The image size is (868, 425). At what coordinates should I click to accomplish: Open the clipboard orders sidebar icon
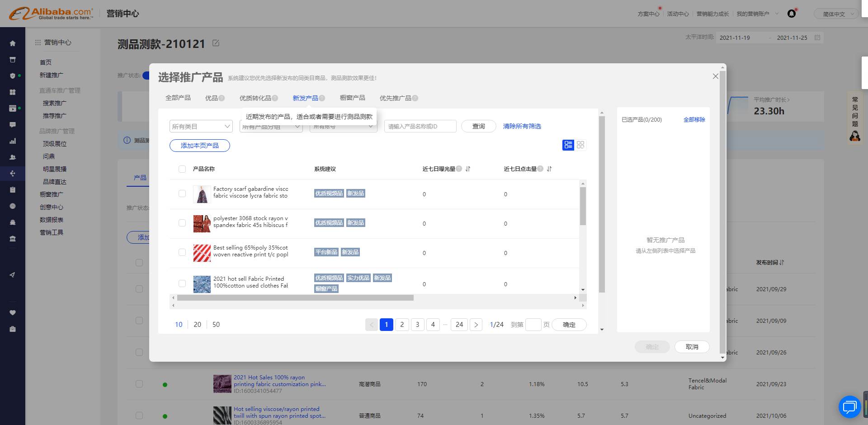pos(13,190)
